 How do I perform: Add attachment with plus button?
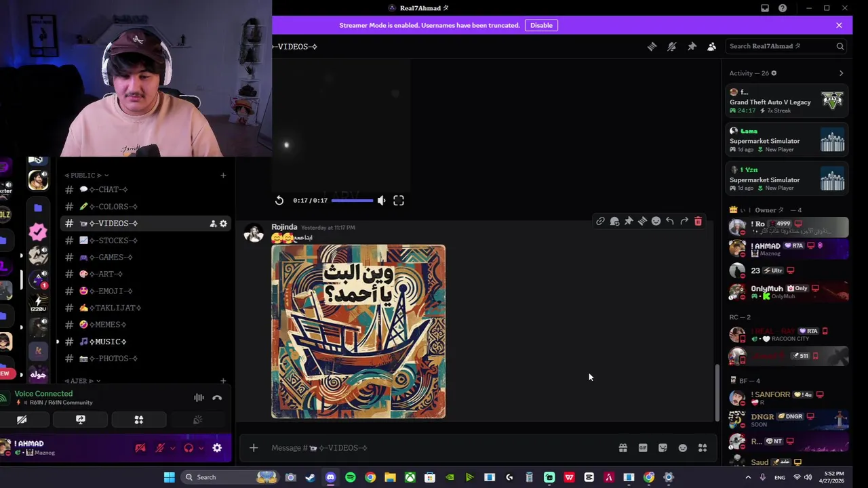[254, 448]
